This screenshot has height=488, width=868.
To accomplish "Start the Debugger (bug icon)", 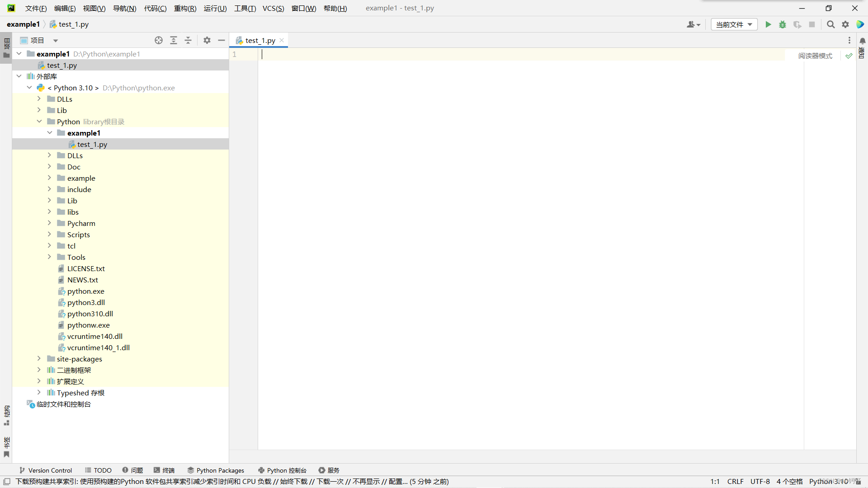I will (x=783, y=24).
